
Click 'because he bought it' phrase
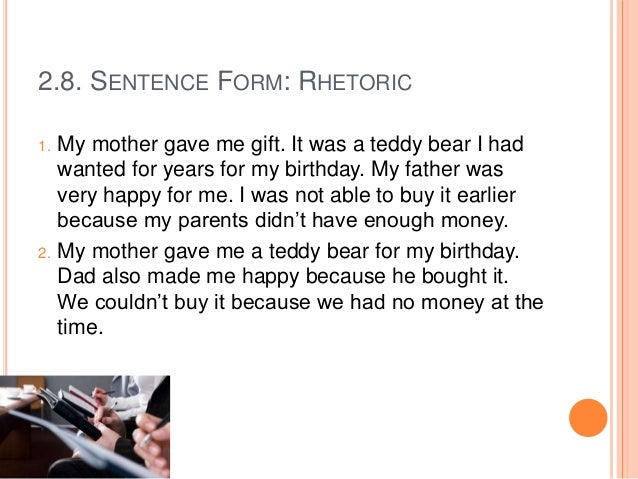point(407,277)
